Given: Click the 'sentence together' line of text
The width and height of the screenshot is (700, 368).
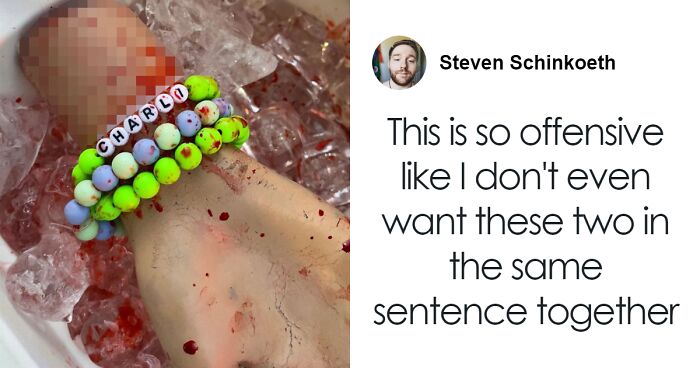Looking at the screenshot, I should coord(526,311).
